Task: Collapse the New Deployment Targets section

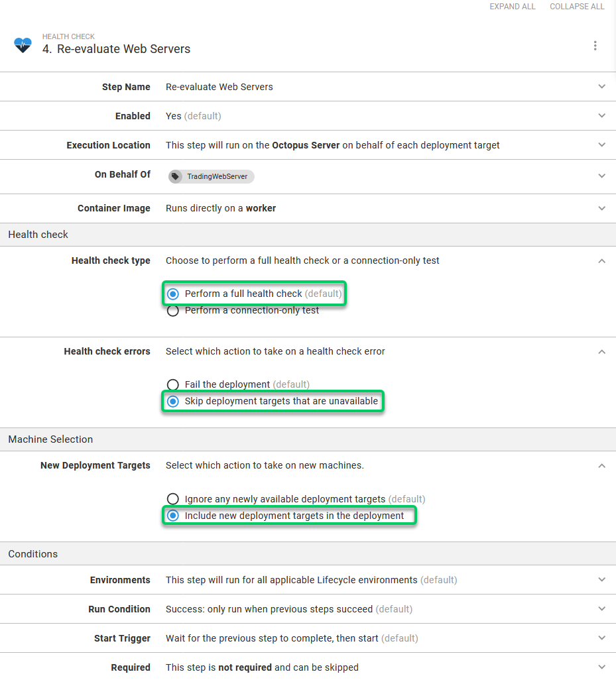Action: click(x=601, y=466)
